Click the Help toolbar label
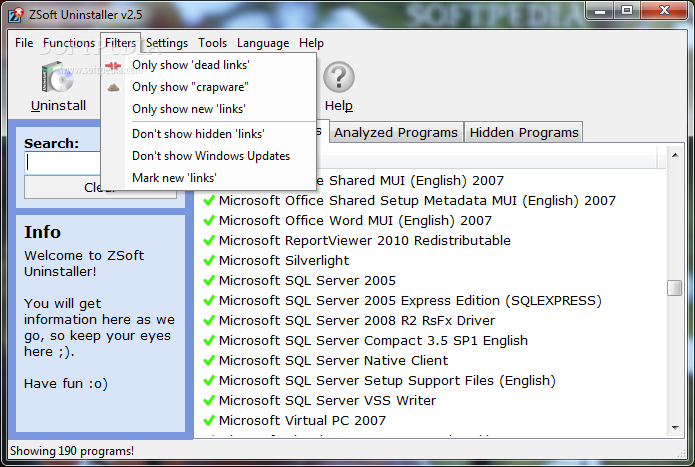Viewport: 695px width, 467px height. 339,106
